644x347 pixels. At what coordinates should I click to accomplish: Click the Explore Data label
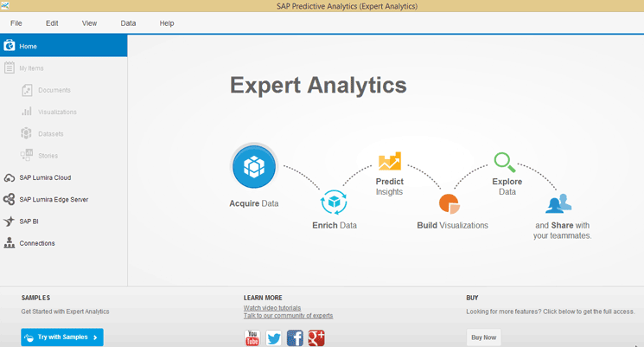pyautogui.click(x=507, y=186)
